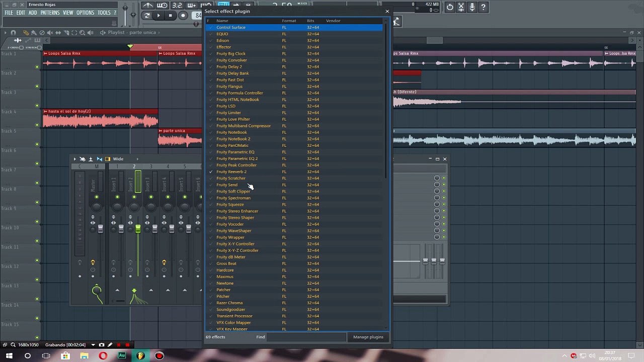The image size is (644, 362).
Task: Arm the transport Record button
Action: tap(183, 16)
